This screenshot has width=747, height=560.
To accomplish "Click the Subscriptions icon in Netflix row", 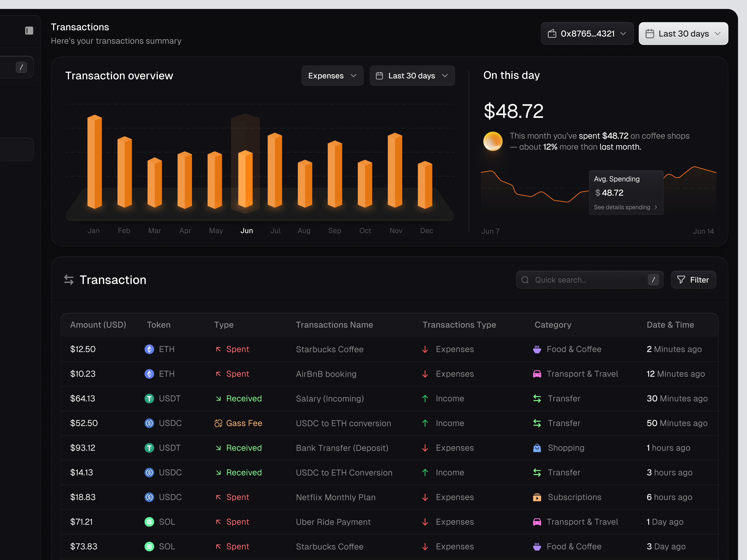I will (x=537, y=497).
